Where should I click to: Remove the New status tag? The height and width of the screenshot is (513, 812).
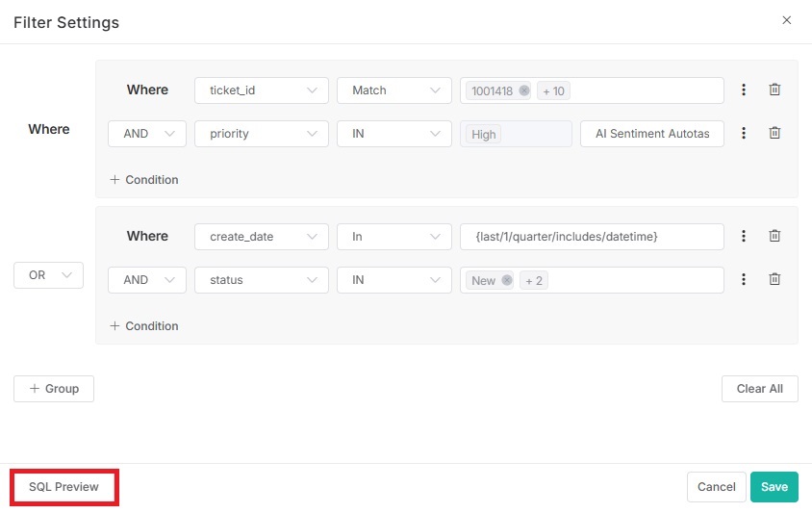(507, 281)
